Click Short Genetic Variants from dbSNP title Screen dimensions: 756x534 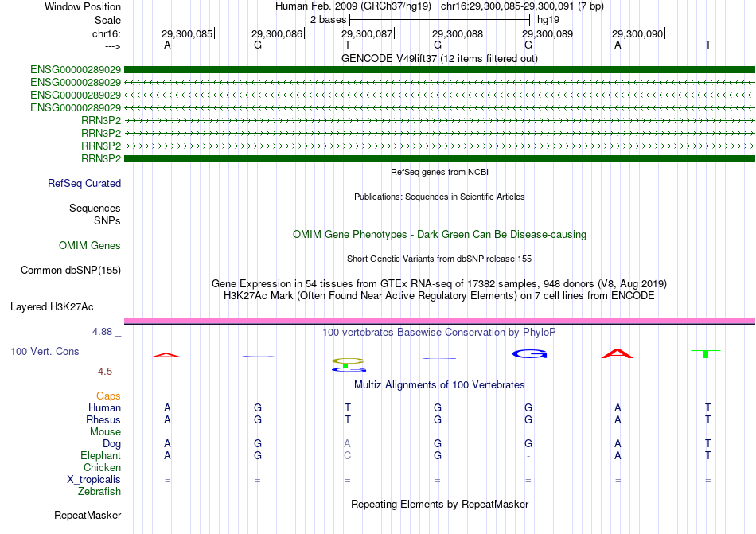(439, 259)
